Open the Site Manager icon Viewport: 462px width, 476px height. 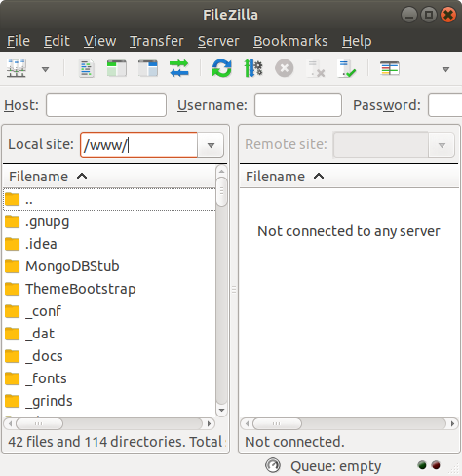[x=17, y=68]
